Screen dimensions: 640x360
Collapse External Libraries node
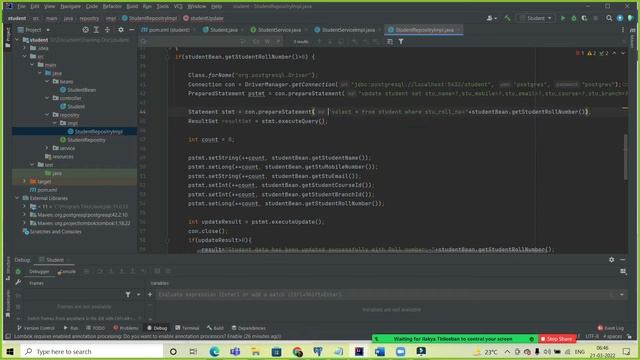(x=18, y=198)
